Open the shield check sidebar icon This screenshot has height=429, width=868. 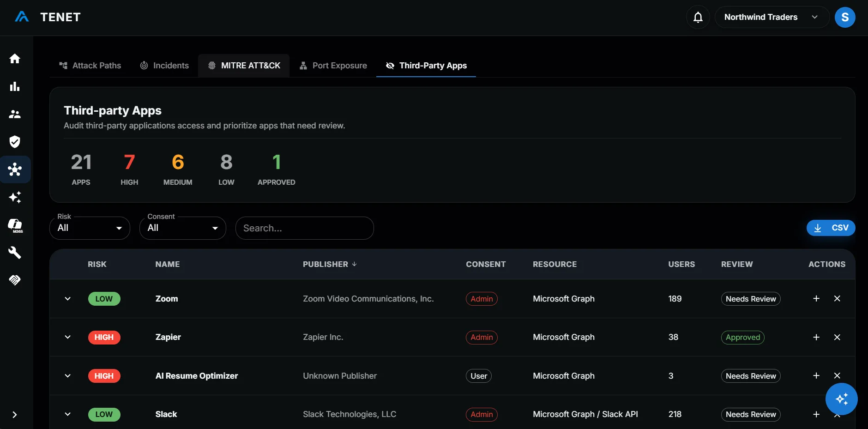coord(15,142)
